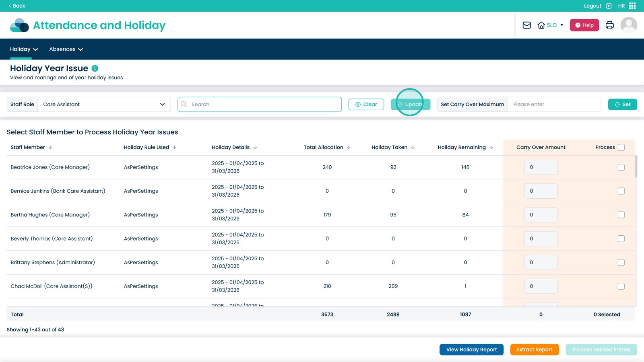The width and height of the screenshot is (644, 362).
Task: Click the home SLO icon
Action: pos(541,25)
